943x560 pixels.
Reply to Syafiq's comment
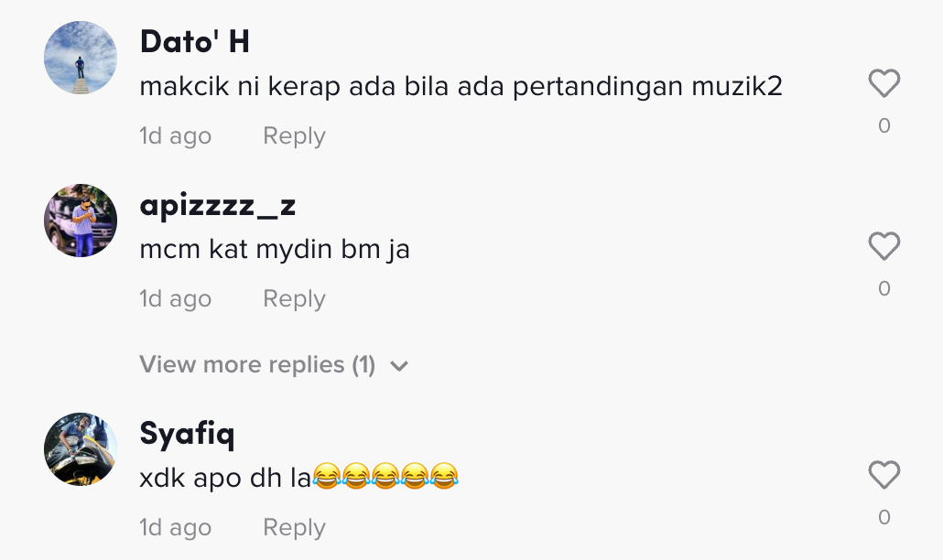(294, 528)
